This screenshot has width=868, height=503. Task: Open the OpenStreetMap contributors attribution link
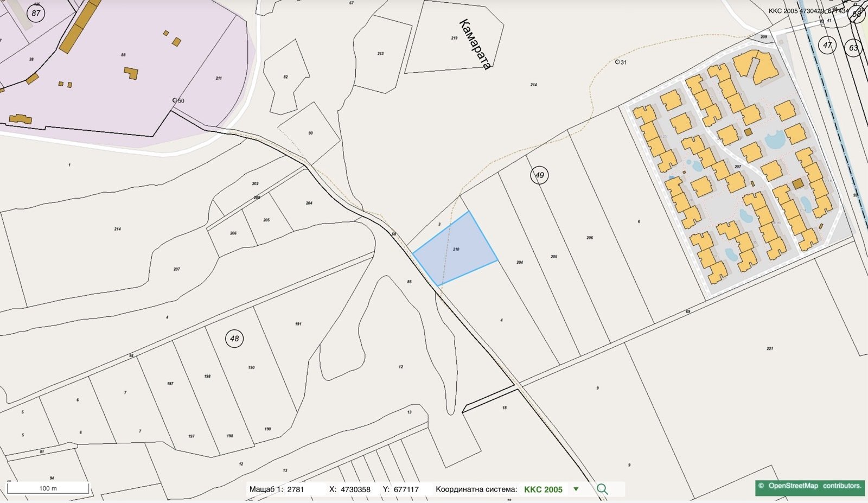coord(809,486)
